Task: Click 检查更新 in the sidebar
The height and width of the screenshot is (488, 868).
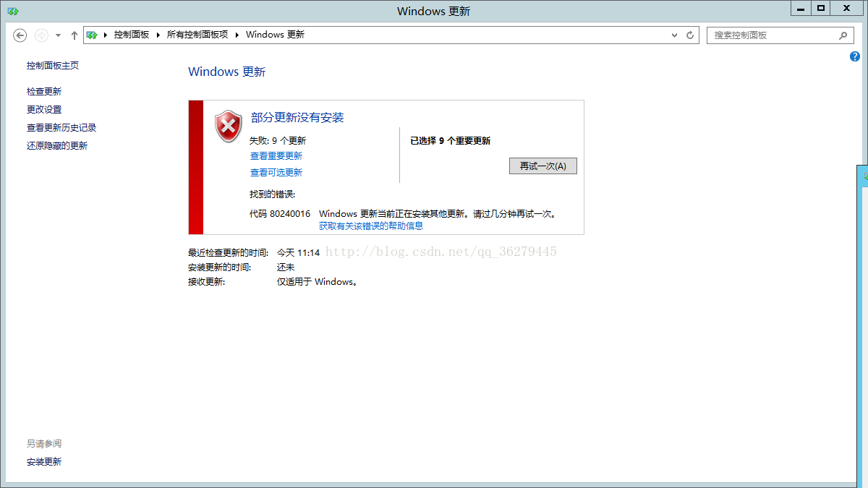Action: click(x=44, y=92)
